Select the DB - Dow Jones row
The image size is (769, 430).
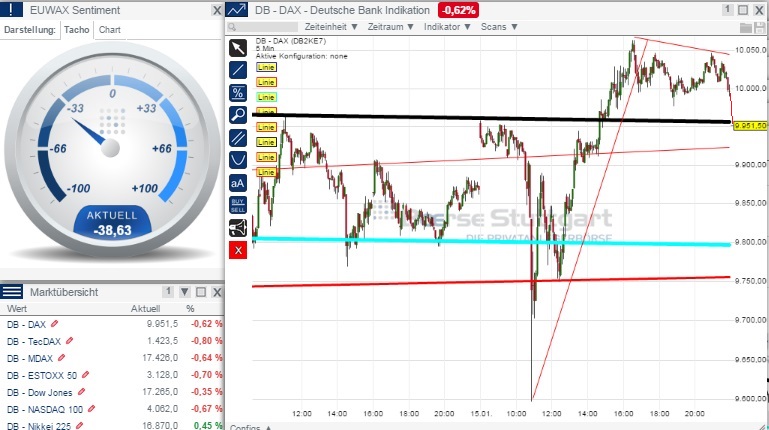[112, 392]
